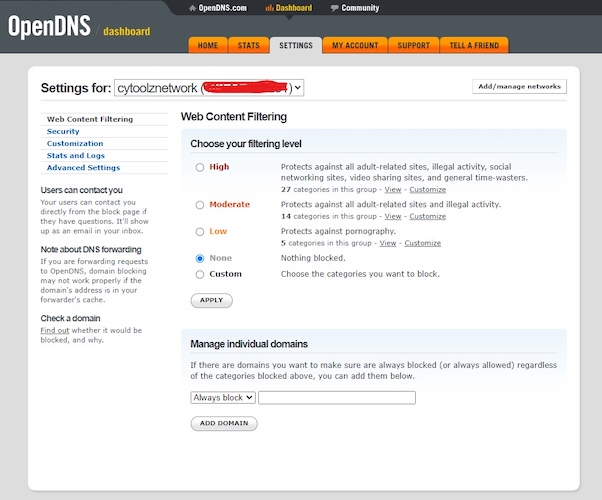Select the Custom filtering level
The image size is (602, 500).
(x=200, y=275)
